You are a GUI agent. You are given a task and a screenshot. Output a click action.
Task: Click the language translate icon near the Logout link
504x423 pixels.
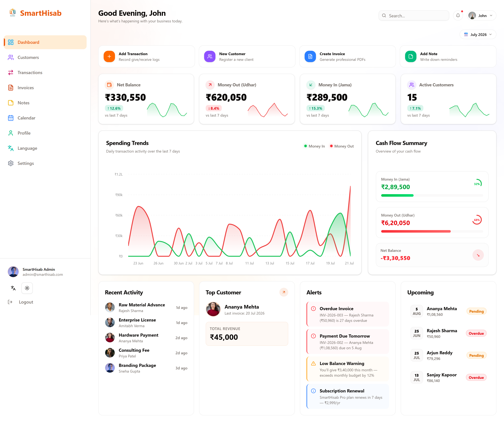tap(13, 288)
